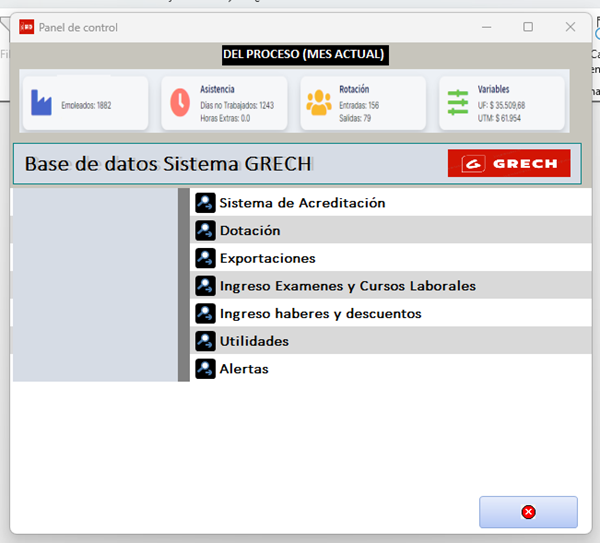Click the Empleados: 1882 text
This screenshot has height=543, width=600.
pyautogui.click(x=86, y=105)
